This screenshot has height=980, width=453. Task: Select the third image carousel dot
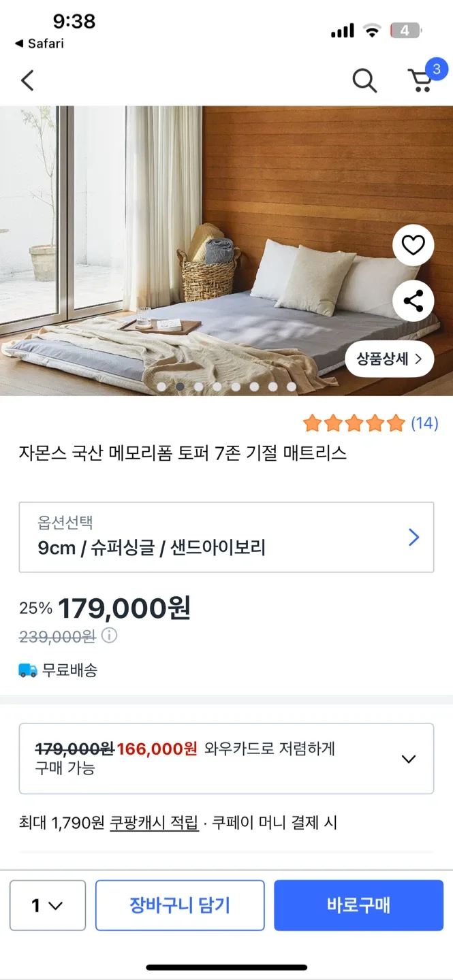[198, 387]
